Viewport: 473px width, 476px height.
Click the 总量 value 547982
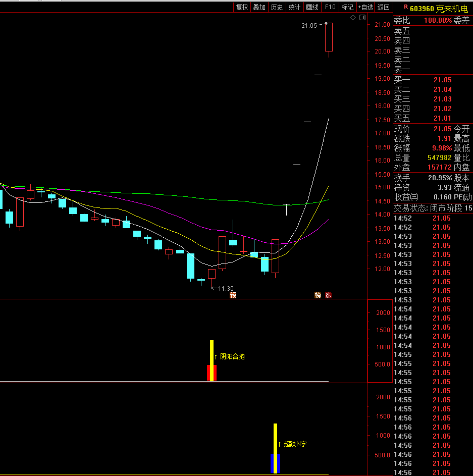pos(440,157)
